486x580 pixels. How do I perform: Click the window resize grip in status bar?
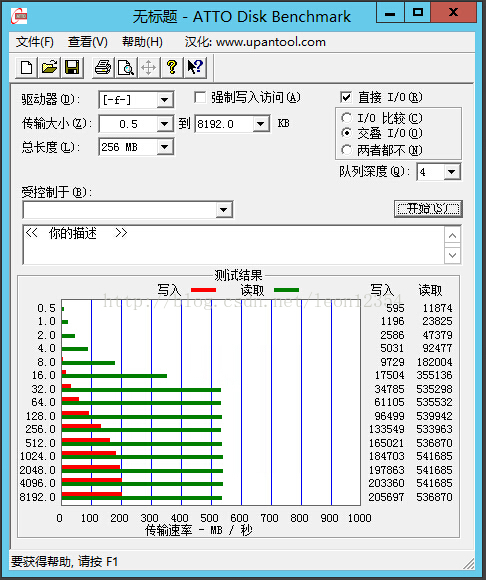click(x=468, y=563)
